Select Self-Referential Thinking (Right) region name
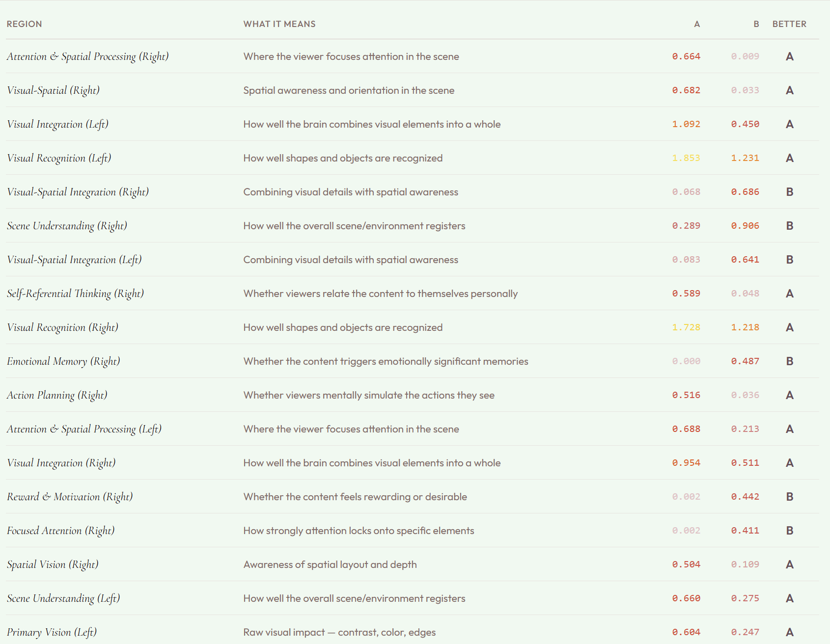Screen dimensions: 830x644 (75, 294)
